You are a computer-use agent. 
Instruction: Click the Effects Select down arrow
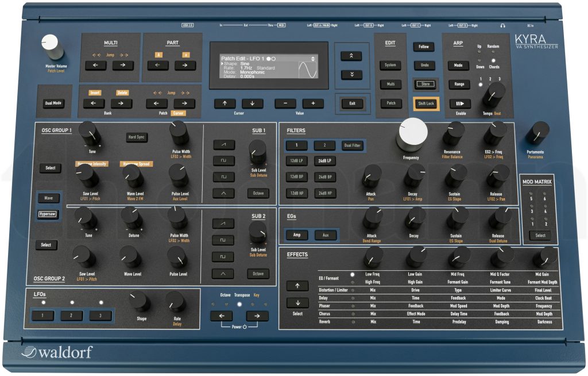[x=298, y=303]
